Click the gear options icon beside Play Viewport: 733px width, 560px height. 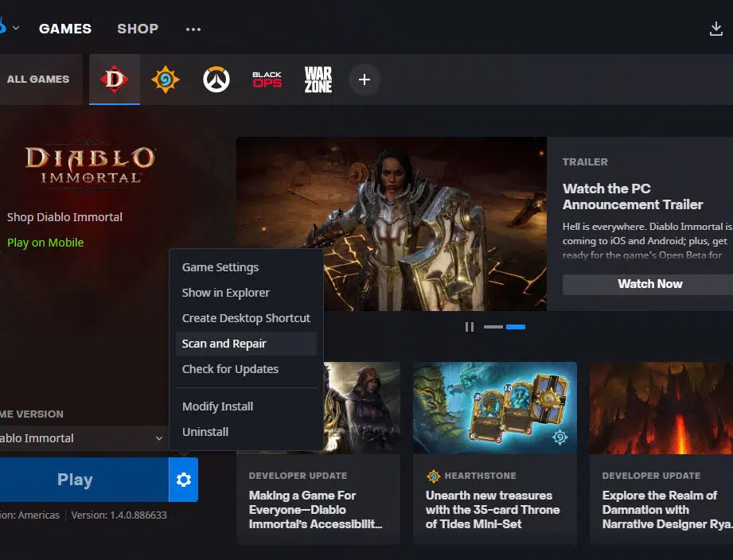183,480
